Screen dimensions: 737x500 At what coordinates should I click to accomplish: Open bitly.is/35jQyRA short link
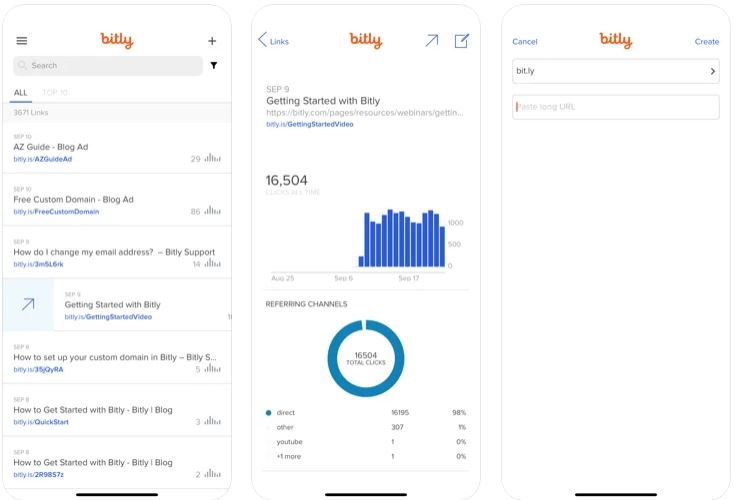(39, 370)
